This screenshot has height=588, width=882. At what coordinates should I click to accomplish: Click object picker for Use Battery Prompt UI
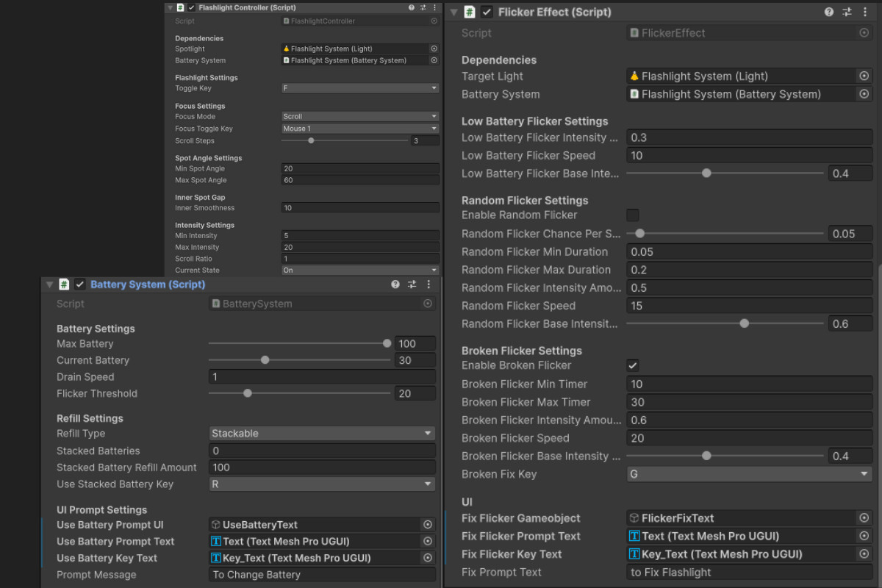(x=428, y=525)
